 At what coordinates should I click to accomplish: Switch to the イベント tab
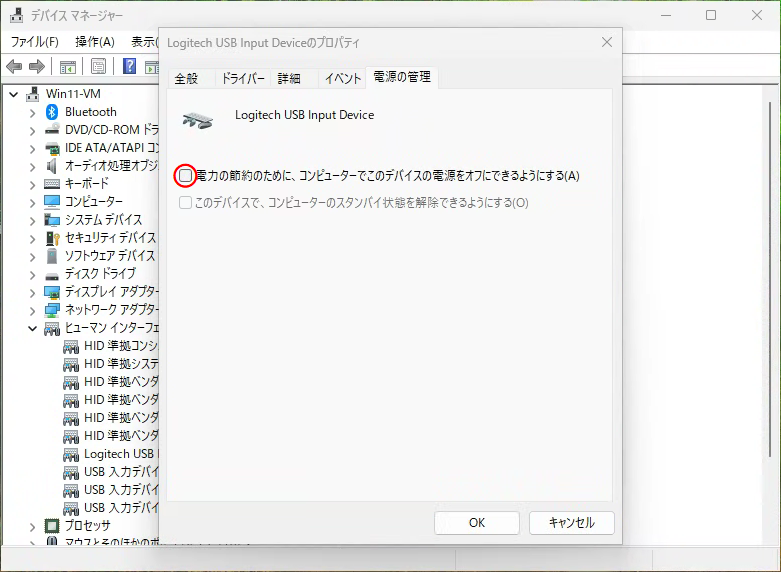pos(343,78)
